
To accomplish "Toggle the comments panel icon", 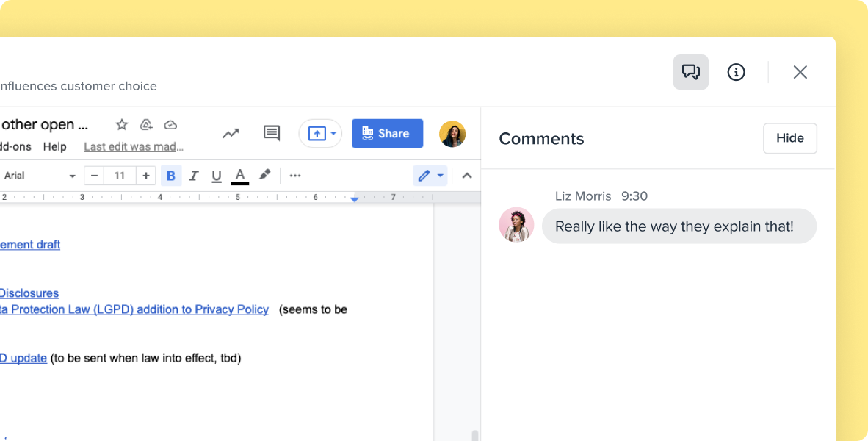I will coord(690,72).
